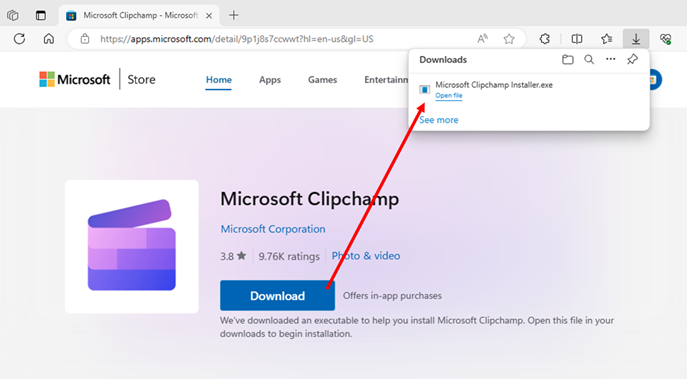Open the Extensions puzzle icon
This screenshot has height=379, width=687.
545,39
